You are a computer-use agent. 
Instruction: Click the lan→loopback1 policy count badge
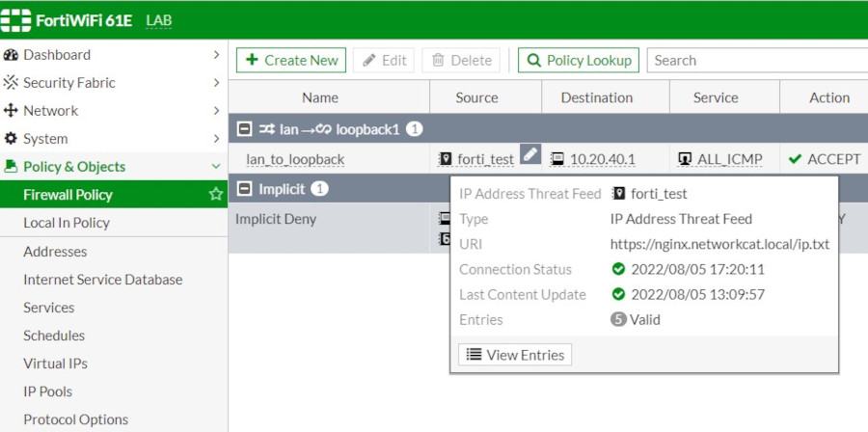tap(414, 129)
